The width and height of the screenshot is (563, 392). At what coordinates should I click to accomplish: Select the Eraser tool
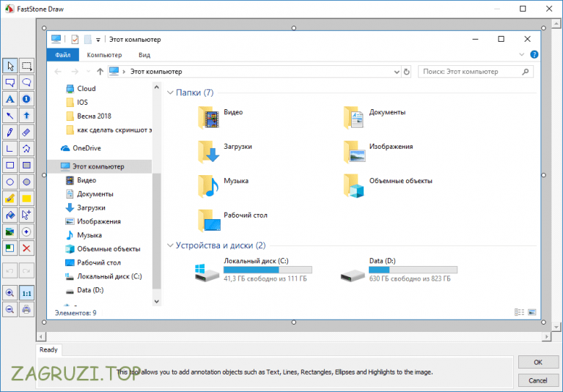(26, 132)
